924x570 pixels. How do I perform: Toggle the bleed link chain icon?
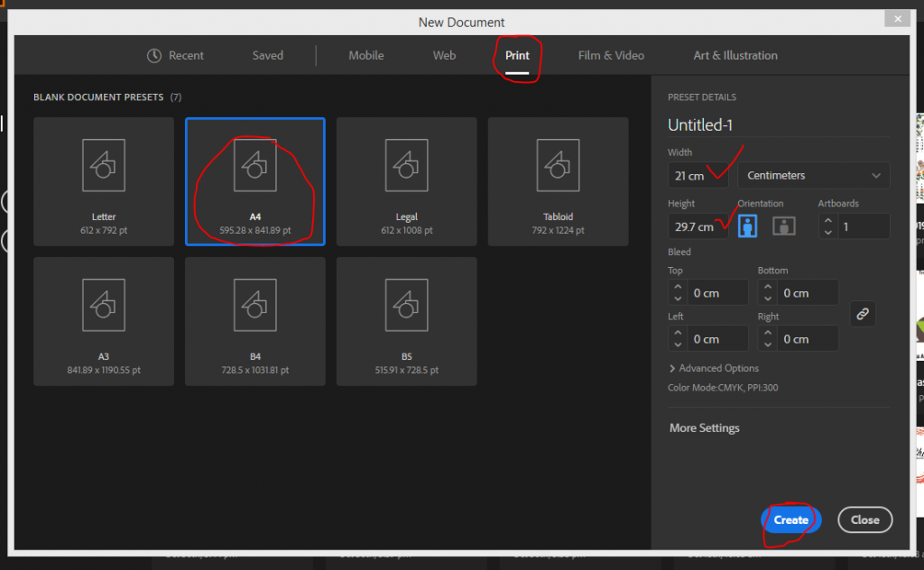tap(863, 314)
